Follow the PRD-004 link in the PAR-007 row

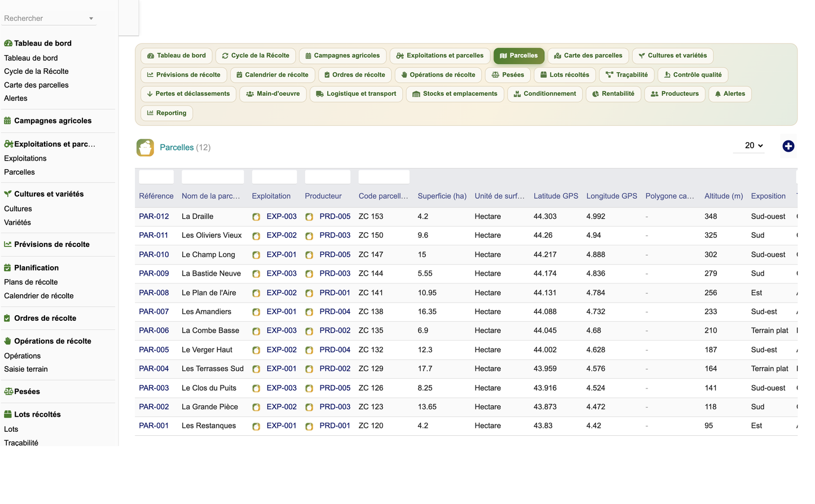(335, 311)
